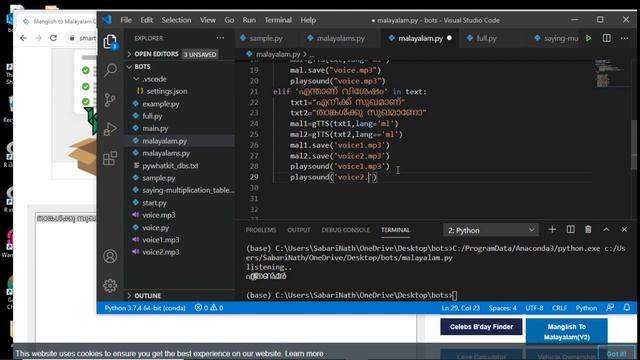Open Explorer views and more actions ellipsis
The height and width of the screenshot is (360, 640).
(x=220, y=38)
